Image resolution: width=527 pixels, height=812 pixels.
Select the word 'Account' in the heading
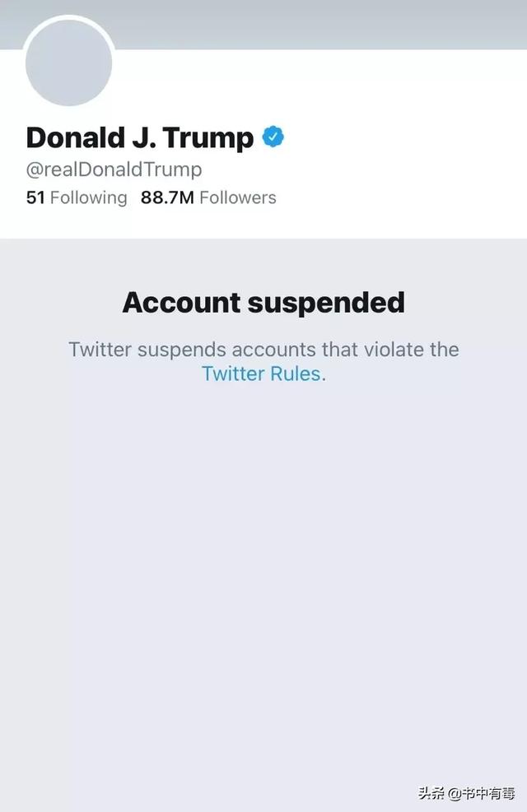coord(182,303)
